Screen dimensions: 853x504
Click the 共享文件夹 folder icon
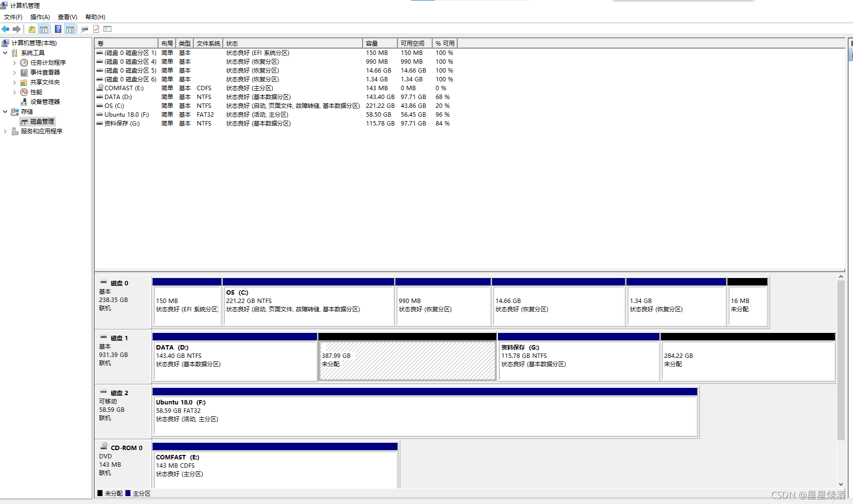[x=24, y=82]
